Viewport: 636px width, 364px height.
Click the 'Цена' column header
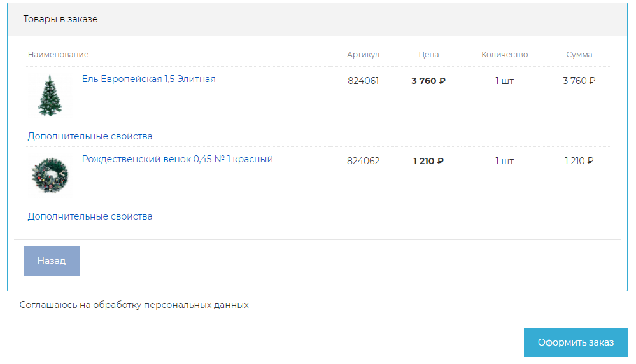(x=428, y=55)
